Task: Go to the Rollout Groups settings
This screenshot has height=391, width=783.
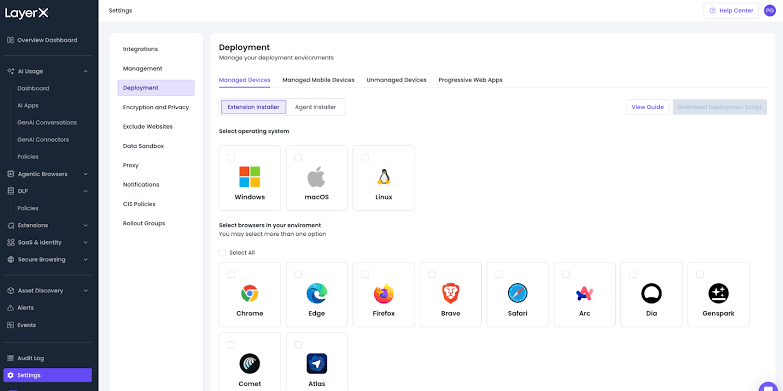Action: 144,223
